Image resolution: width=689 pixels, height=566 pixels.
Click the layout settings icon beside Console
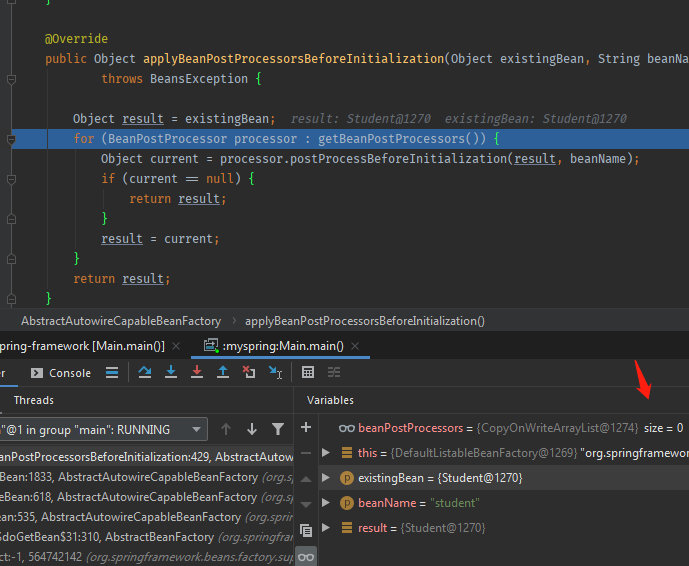(112, 373)
